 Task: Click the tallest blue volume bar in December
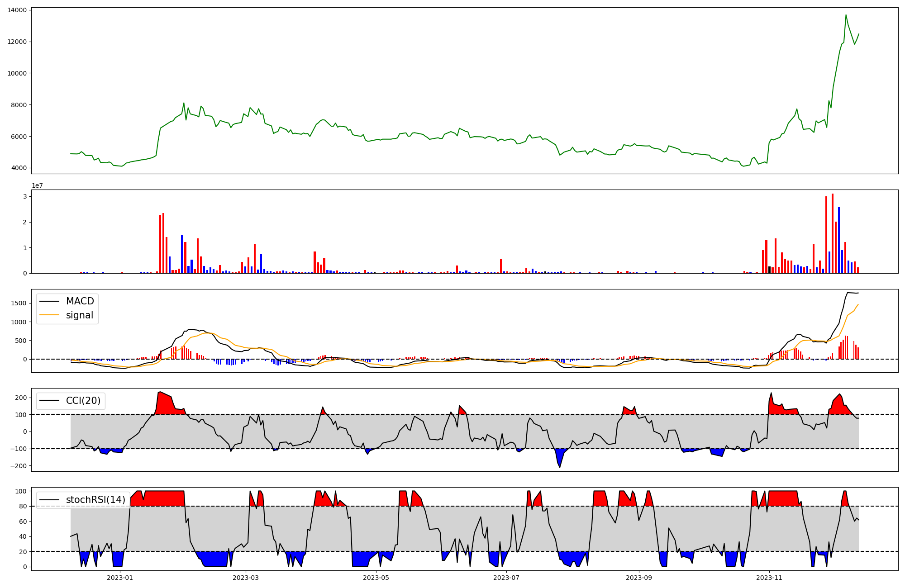pyautogui.click(x=839, y=240)
